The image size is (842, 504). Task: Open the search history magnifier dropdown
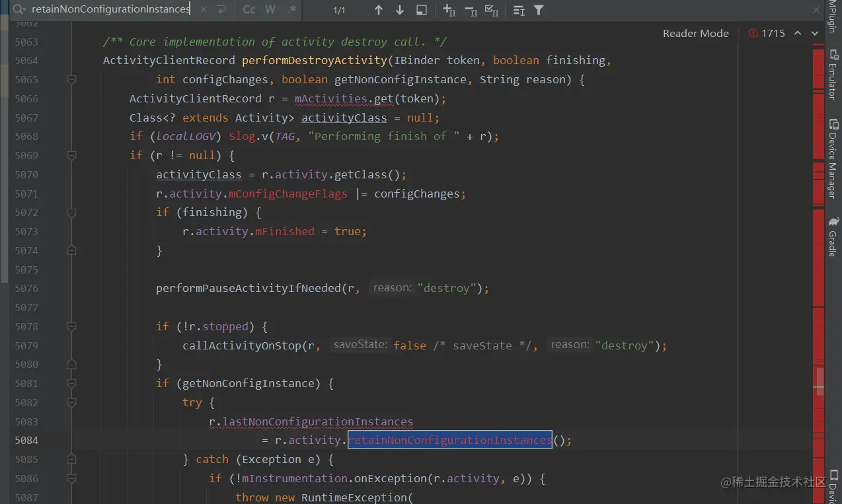point(20,10)
